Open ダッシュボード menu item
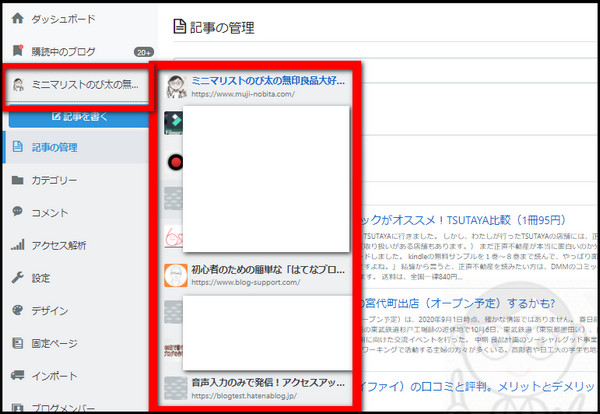 coord(63,19)
